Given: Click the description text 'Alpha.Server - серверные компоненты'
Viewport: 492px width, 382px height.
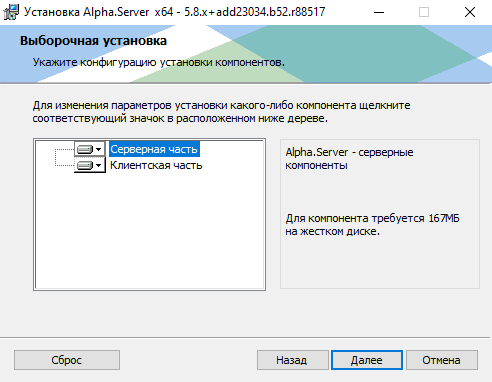Looking at the screenshot, I should [349, 159].
